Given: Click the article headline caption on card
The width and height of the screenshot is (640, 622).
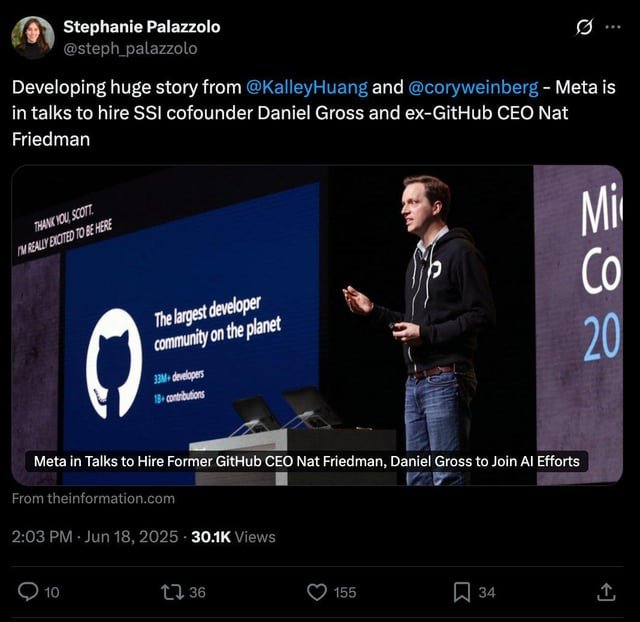Looking at the screenshot, I should pos(307,461).
